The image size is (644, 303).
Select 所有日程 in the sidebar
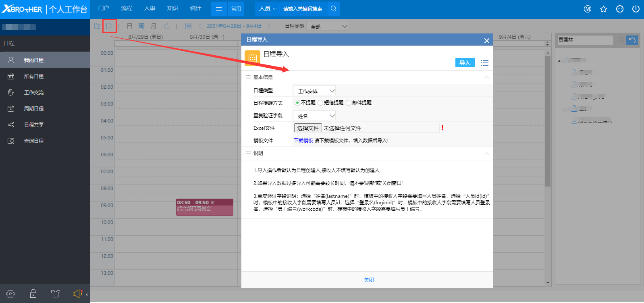click(x=34, y=77)
